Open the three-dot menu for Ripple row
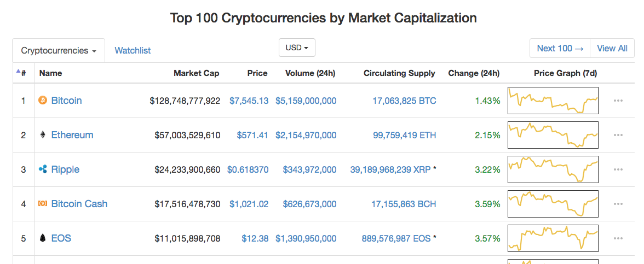 [x=618, y=169]
